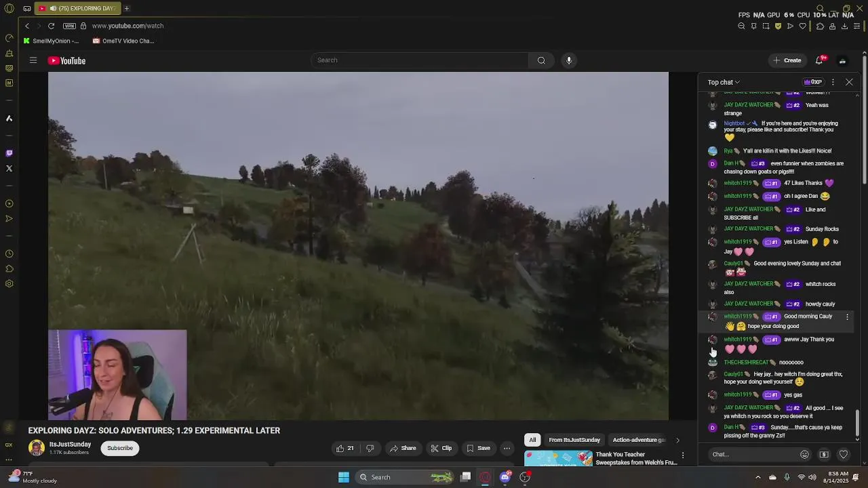Open the emoji picker in chat
Image resolution: width=868 pixels, height=488 pixels.
[804, 455]
